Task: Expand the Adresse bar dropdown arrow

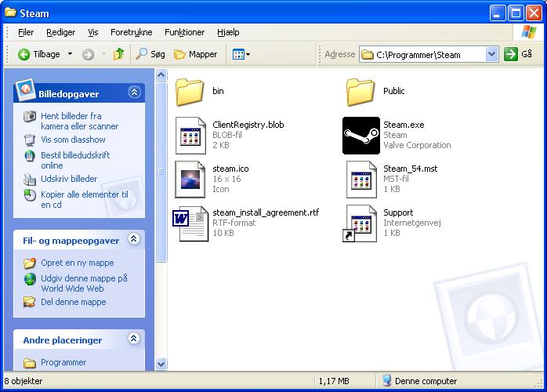Action: 491,54
